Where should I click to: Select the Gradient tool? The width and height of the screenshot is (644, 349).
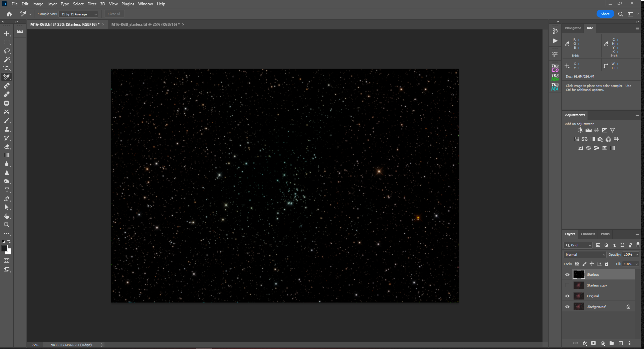(7, 155)
